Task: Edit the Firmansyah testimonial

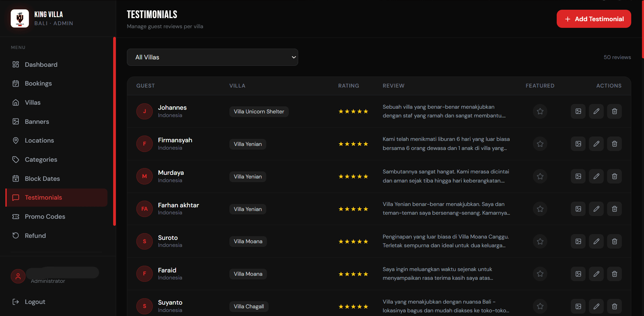Action: pos(596,144)
